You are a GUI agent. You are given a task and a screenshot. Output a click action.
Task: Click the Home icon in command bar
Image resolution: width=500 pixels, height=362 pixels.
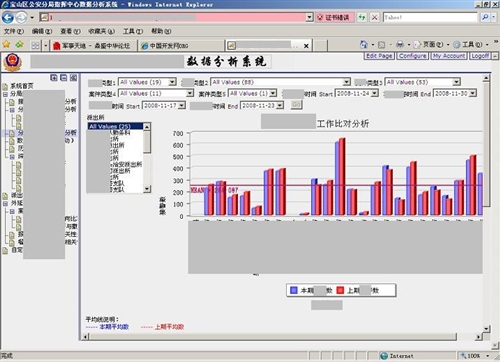pos(364,44)
